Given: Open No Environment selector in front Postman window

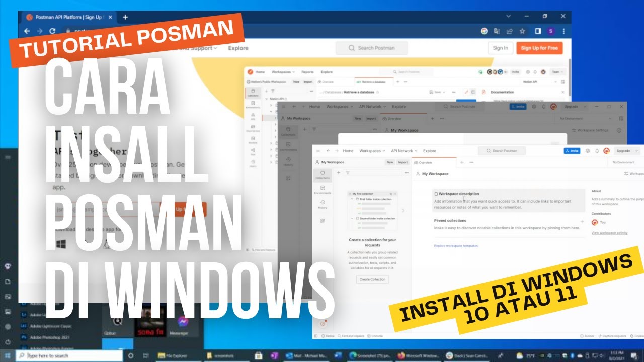Looking at the screenshot, I should [624, 162].
